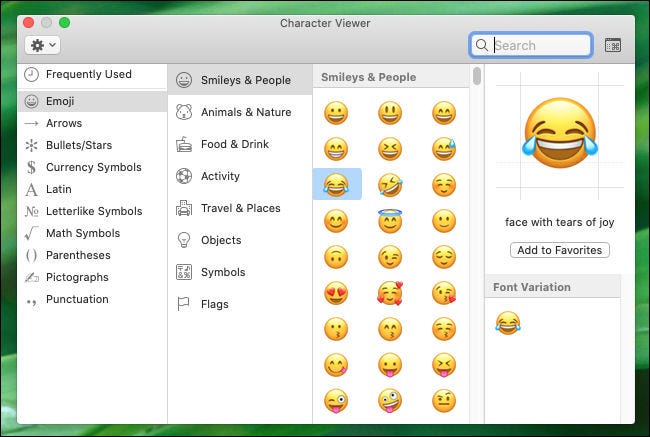Choose the relieved face emoji
The image size is (650, 437).
click(x=444, y=257)
